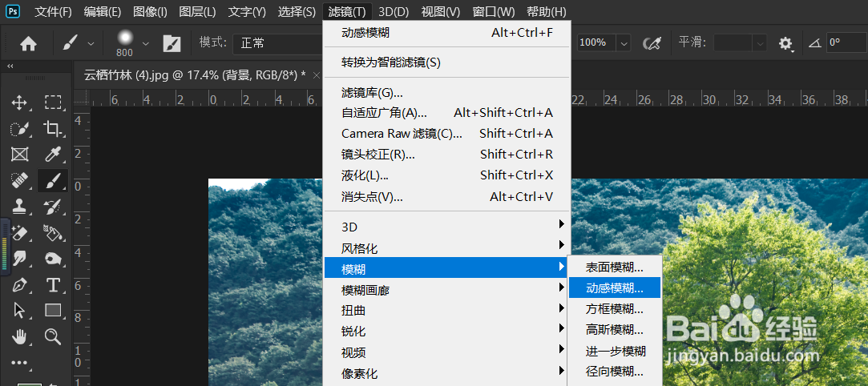Select the Paint Bucket tool
Screen dimensions: 868x386
(x=53, y=233)
